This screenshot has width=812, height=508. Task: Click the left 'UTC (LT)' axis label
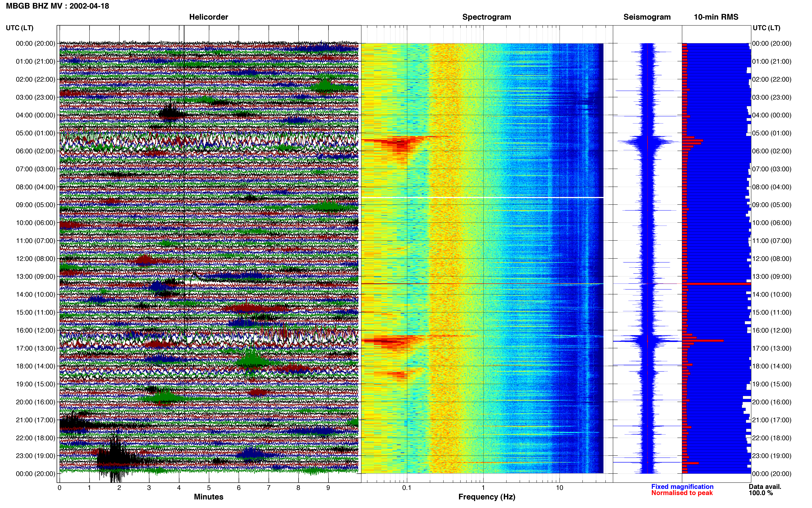[x=19, y=28]
